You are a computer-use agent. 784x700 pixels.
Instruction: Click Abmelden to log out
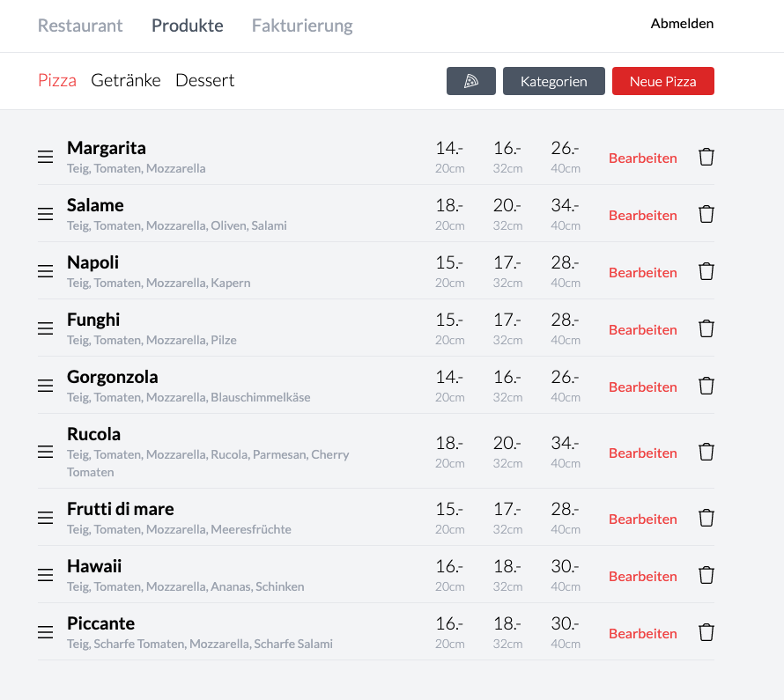682,24
